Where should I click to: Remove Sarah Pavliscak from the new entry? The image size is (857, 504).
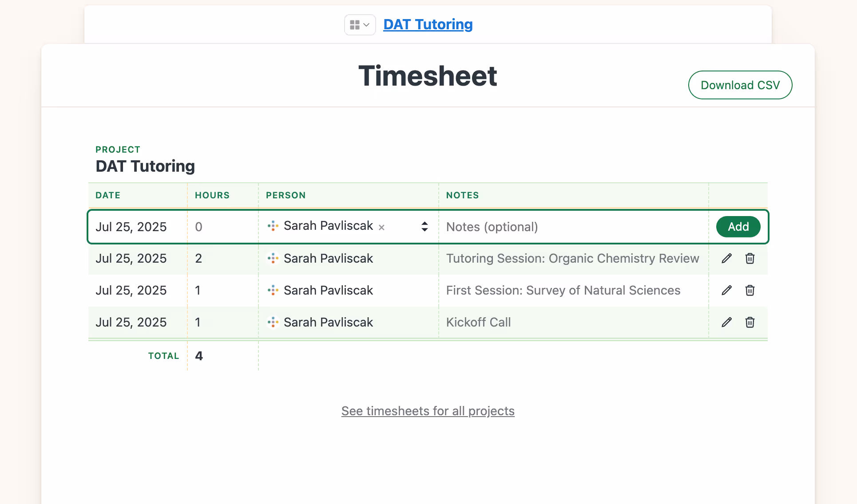pyautogui.click(x=381, y=228)
